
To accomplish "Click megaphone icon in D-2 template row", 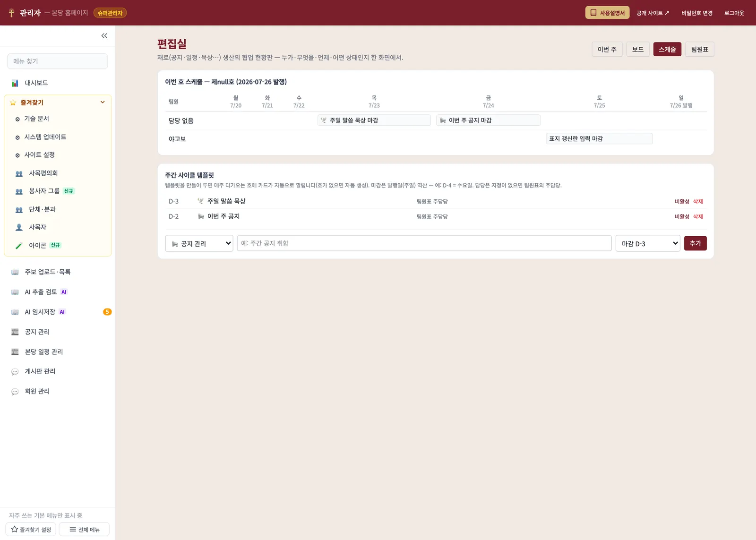I will 201,216.
